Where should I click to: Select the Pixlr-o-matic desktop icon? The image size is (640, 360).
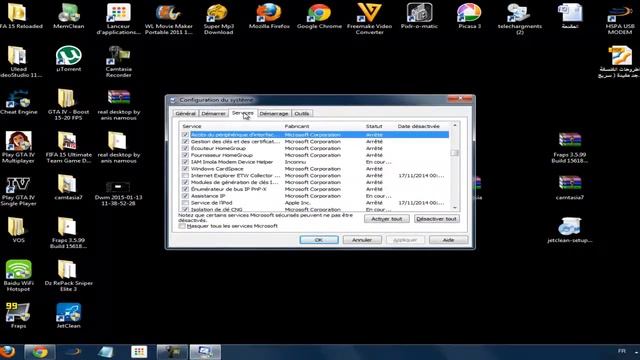pos(419,16)
